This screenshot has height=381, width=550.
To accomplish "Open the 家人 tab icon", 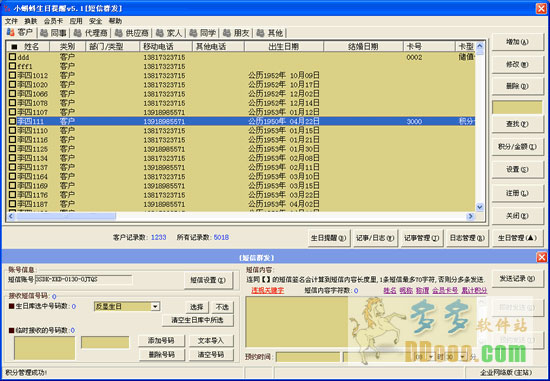I will point(160,33).
